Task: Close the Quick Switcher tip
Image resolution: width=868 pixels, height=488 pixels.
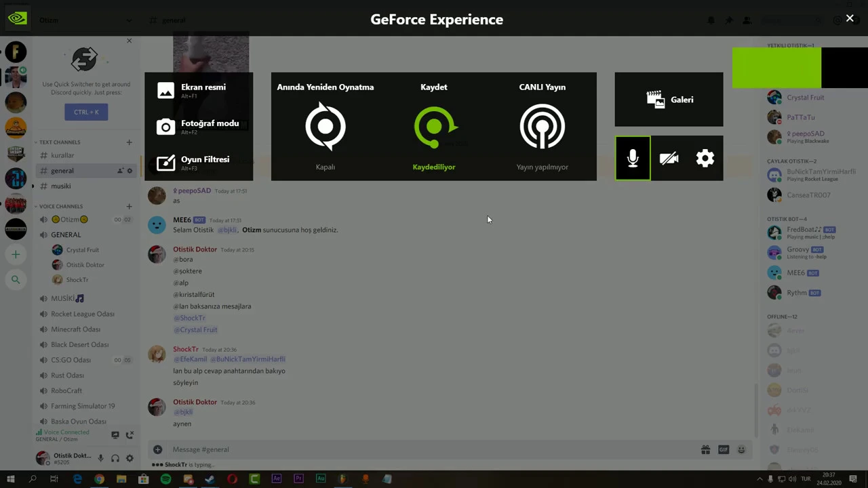Action: pyautogui.click(x=130, y=41)
